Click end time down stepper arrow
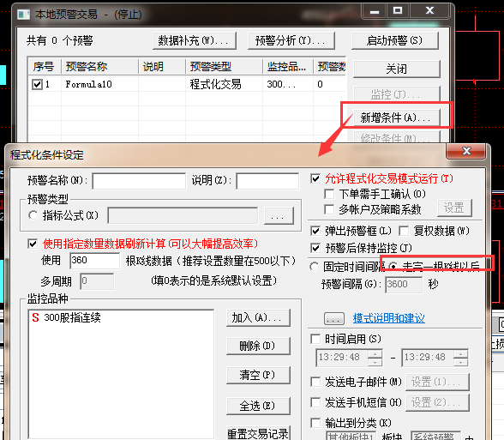 click(x=460, y=362)
